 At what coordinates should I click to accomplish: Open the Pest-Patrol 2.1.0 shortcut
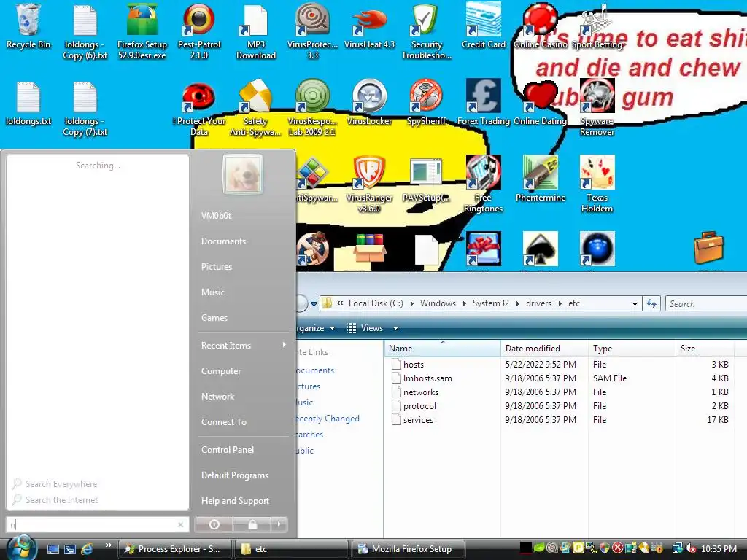point(199,31)
